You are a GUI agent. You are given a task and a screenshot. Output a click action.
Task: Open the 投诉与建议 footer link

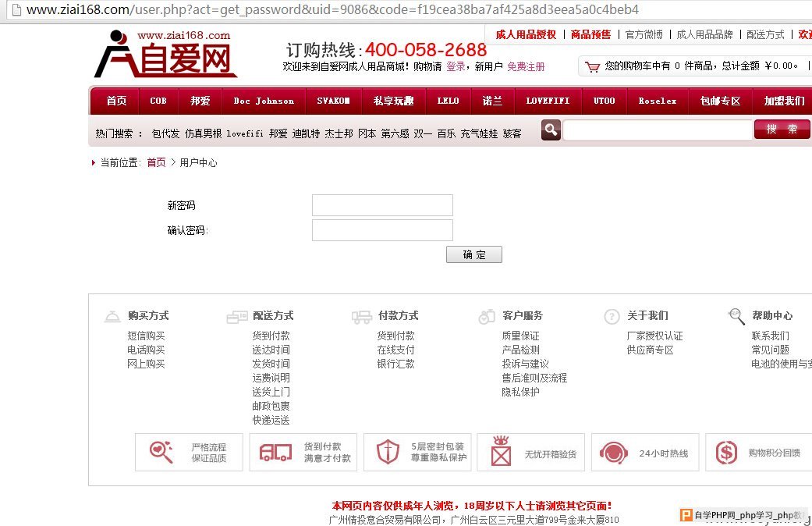click(x=525, y=364)
